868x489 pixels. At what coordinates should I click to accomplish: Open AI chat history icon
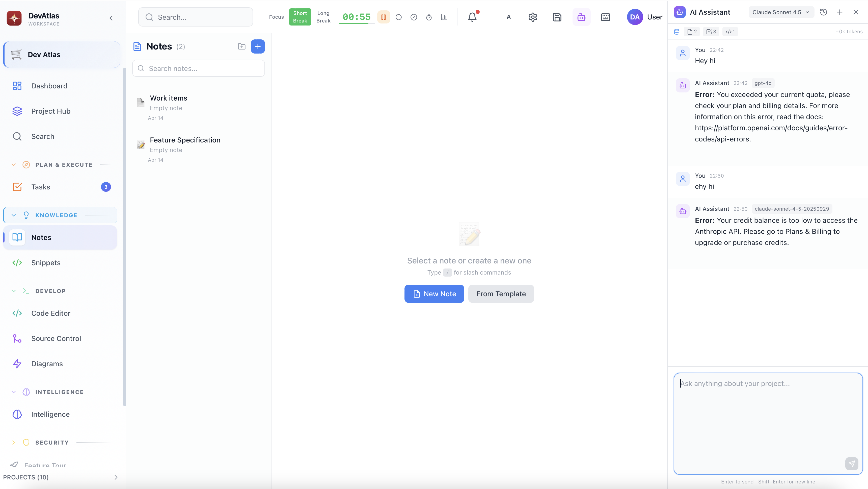824,12
